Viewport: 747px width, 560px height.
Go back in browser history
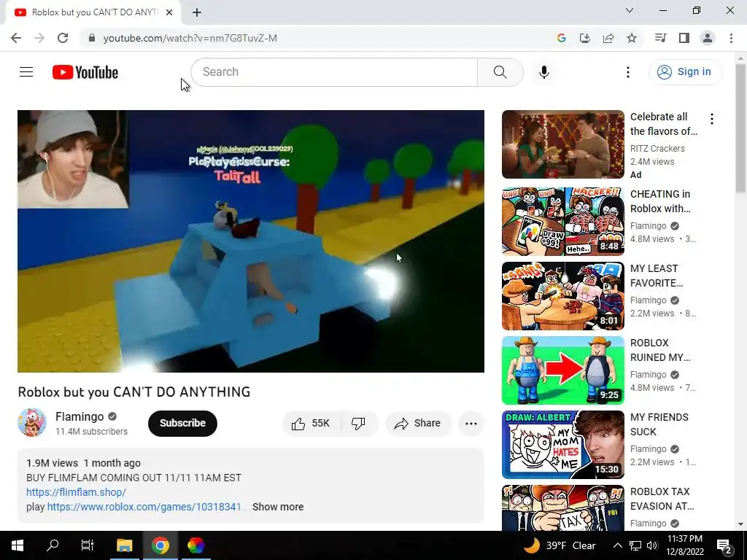[16, 38]
